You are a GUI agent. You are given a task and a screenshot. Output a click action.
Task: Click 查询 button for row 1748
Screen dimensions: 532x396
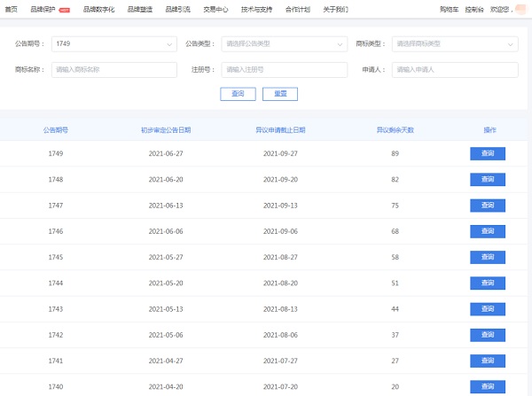point(488,179)
